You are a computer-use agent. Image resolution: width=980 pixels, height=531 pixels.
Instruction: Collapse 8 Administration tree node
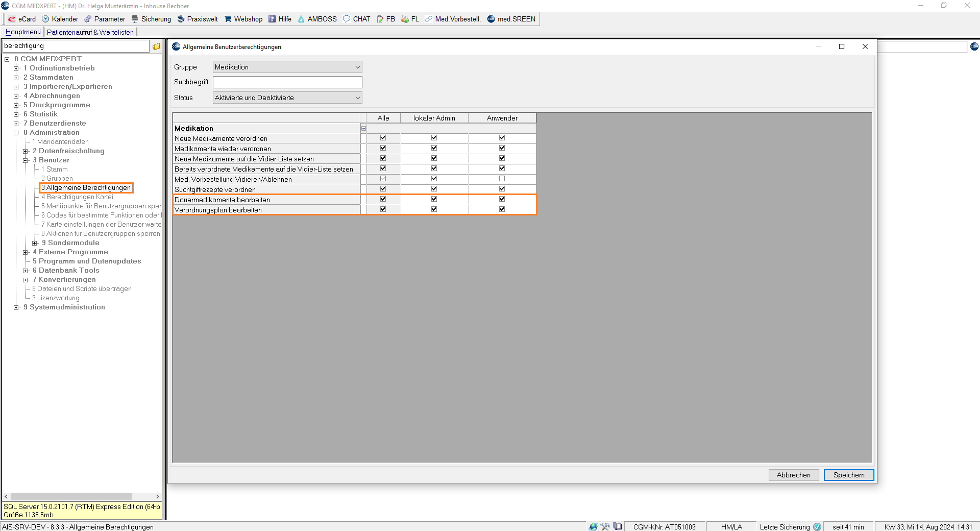[16, 133]
